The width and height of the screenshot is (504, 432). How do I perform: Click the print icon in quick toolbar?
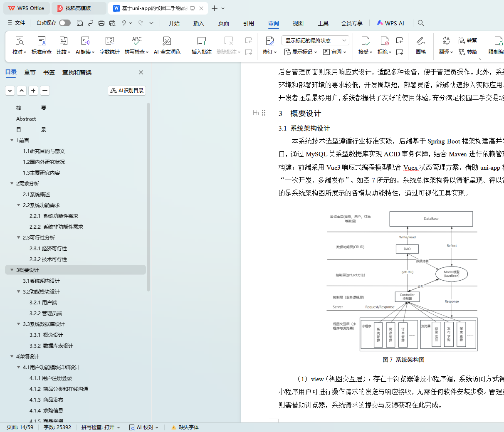(101, 23)
